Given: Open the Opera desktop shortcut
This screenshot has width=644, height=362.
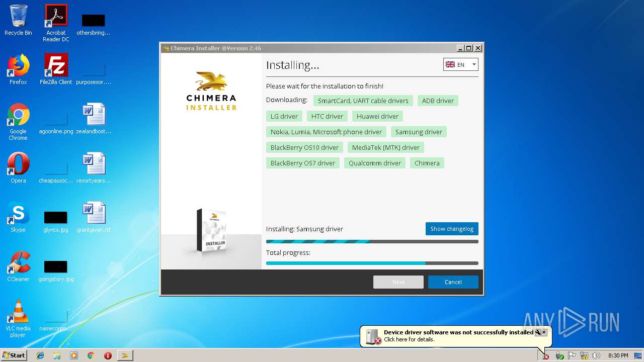Looking at the screenshot, I should pos(18,168).
